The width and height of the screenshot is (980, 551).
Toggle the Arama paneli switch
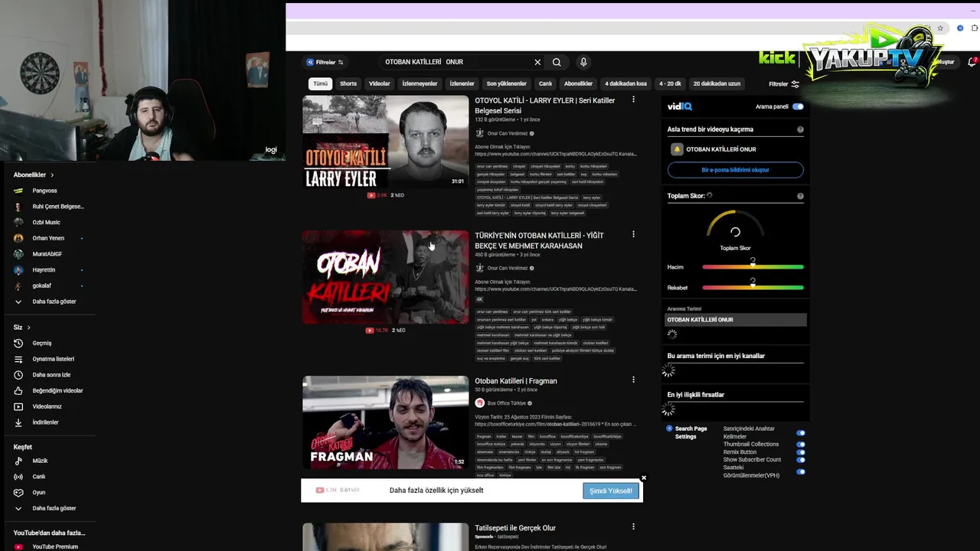[798, 106]
